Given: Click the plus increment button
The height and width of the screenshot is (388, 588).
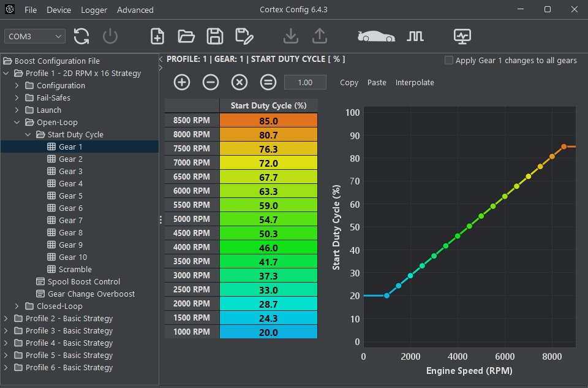Looking at the screenshot, I should [182, 82].
